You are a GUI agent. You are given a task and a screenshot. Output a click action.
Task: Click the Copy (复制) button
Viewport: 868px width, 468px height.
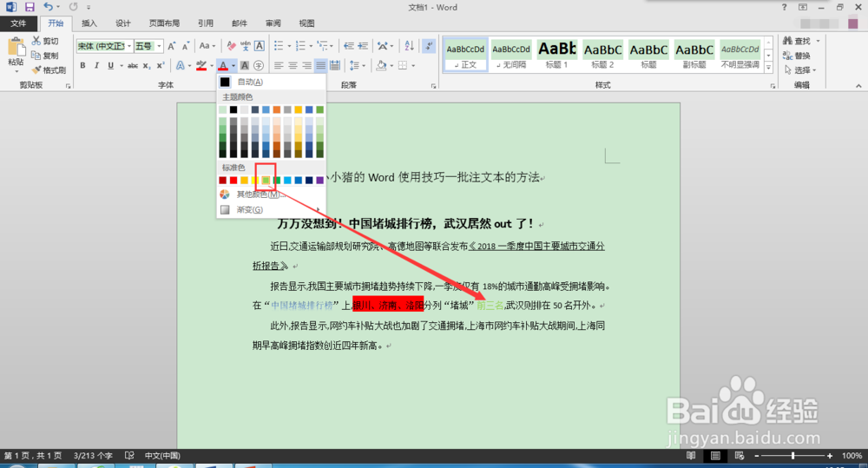coord(45,56)
